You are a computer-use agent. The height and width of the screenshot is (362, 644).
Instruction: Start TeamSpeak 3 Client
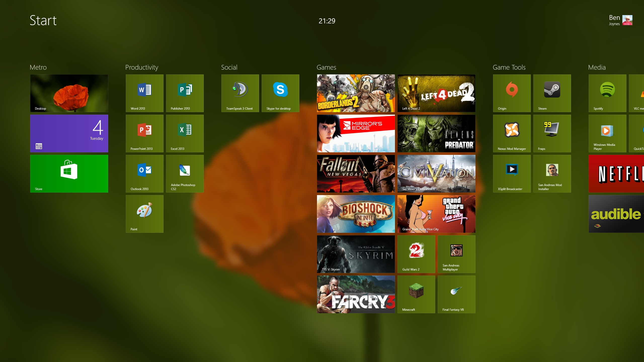[x=240, y=93]
